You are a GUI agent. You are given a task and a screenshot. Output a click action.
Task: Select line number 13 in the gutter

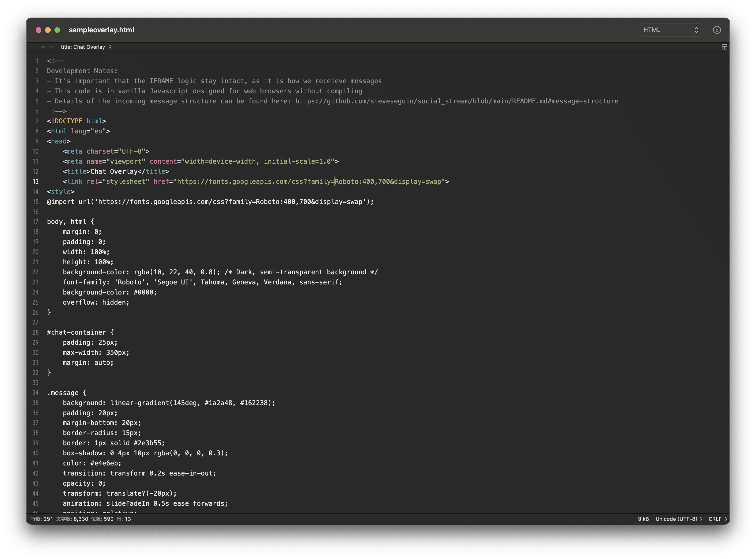tap(36, 182)
